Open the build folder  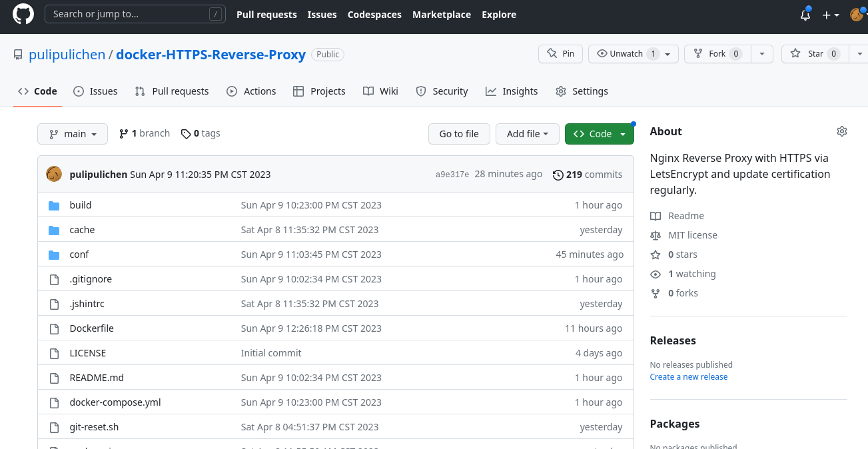tap(81, 205)
